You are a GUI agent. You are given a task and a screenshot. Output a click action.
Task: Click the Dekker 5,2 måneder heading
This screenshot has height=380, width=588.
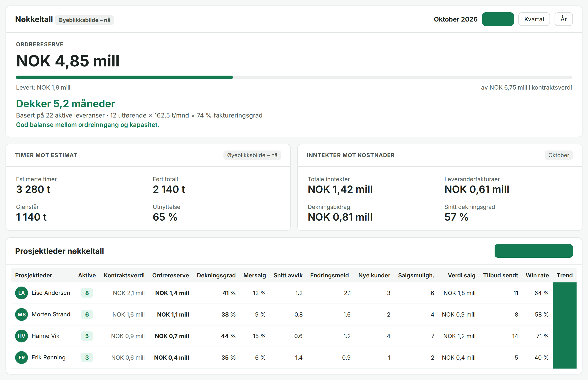(65, 104)
